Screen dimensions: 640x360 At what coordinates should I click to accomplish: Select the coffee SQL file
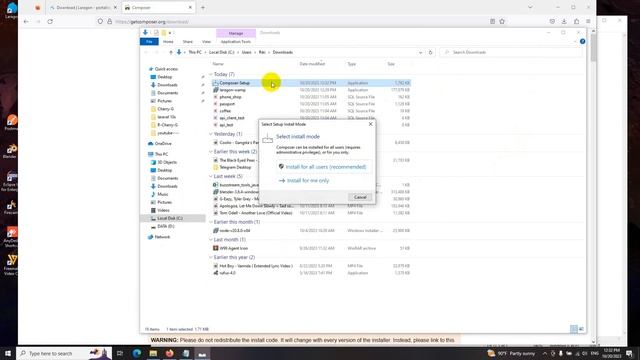point(311,111)
